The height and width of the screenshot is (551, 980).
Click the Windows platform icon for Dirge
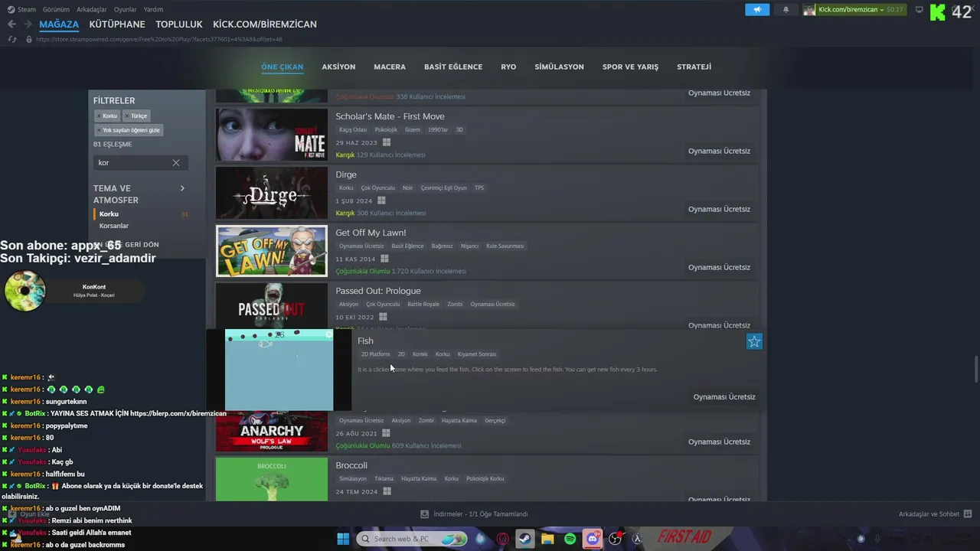pos(381,201)
